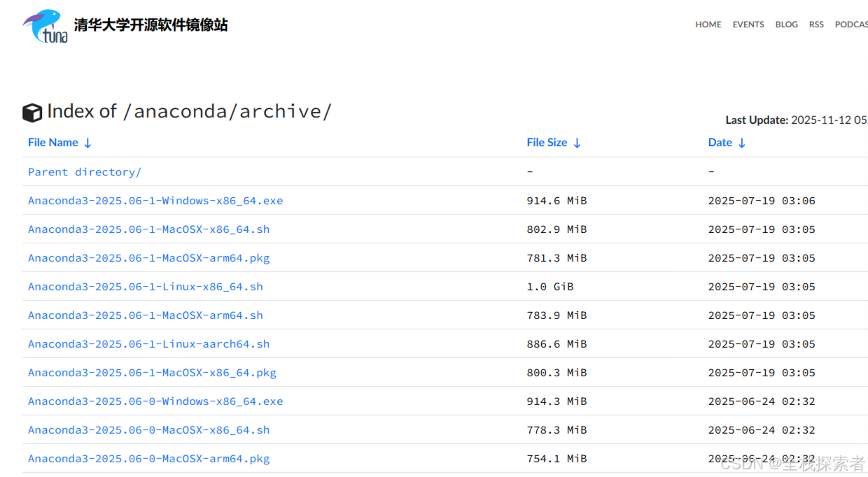Download Anaconda3-2025.06-0-Windows-x86_64.exe

[155, 401]
